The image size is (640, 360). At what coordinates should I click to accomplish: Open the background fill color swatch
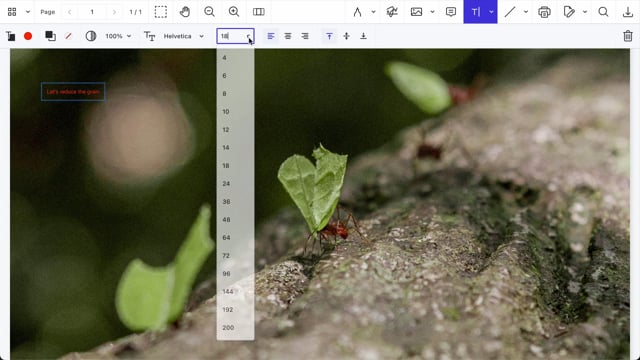(50, 36)
